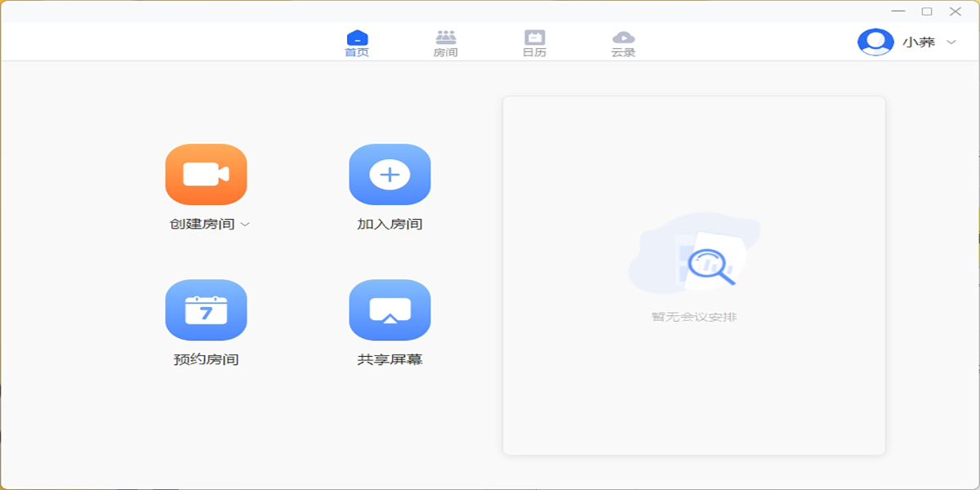The width and height of the screenshot is (980, 490).
Task: Open the account dropdown arrow beside 小莽
Action: pos(951,42)
